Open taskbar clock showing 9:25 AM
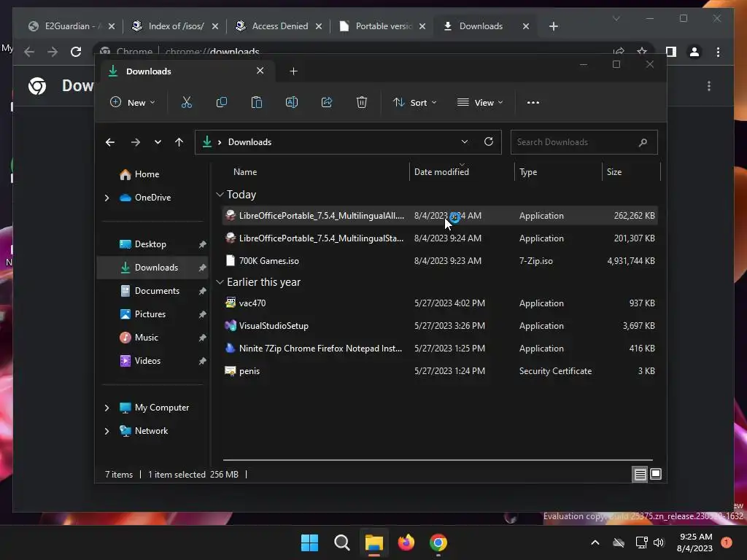Viewport: 747px width, 560px height. click(695, 542)
